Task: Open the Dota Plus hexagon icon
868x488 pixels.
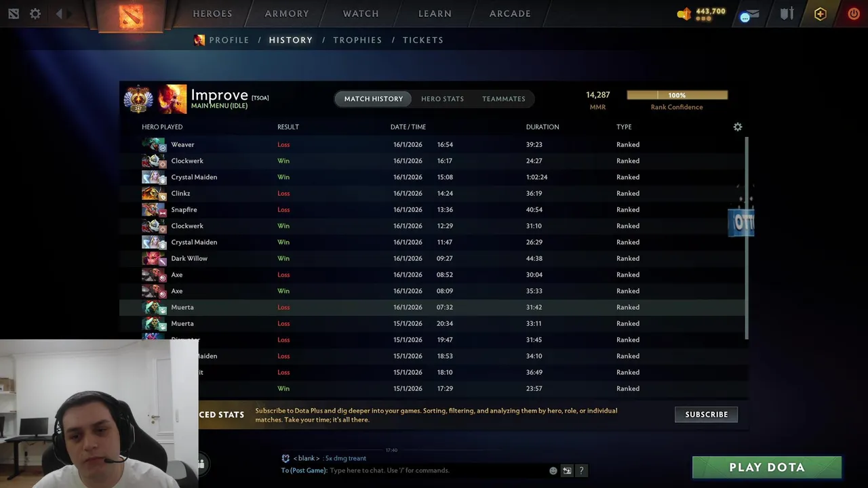Action: pyautogui.click(x=821, y=14)
